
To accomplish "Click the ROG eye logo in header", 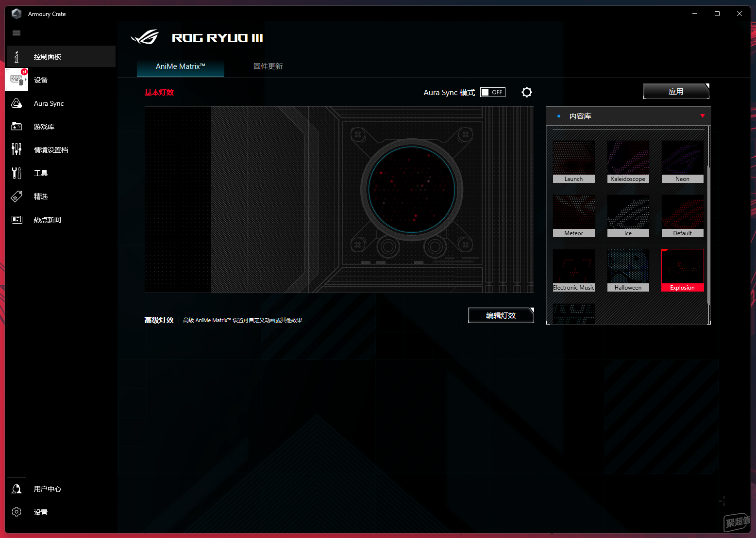I will (145, 37).
